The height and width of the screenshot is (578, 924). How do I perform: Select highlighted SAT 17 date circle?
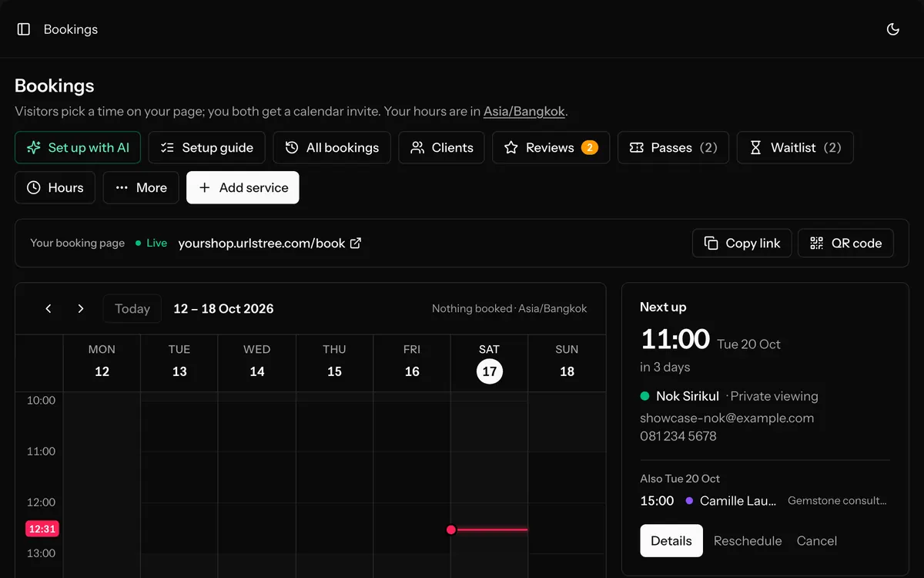pyautogui.click(x=490, y=371)
